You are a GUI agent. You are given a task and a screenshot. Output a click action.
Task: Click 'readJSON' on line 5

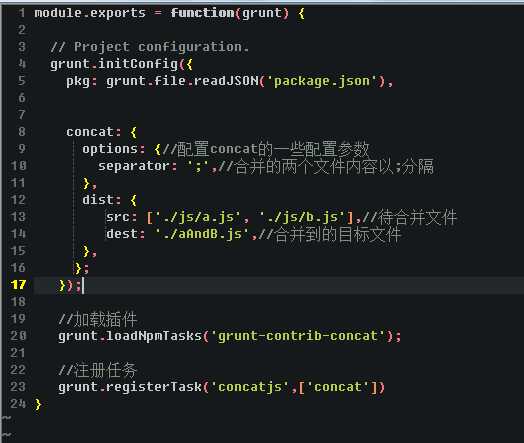click(226, 81)
